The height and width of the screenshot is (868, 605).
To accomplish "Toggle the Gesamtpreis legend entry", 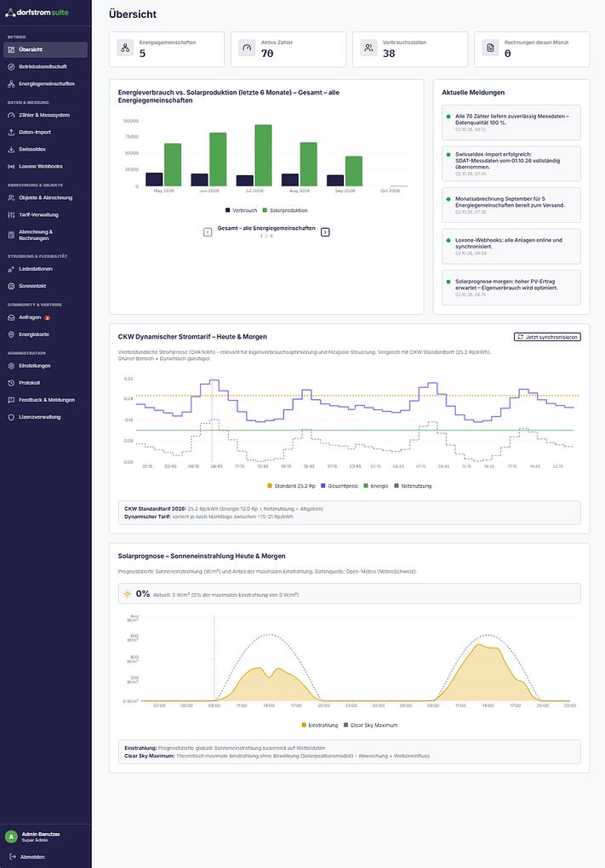I will 340,486.
